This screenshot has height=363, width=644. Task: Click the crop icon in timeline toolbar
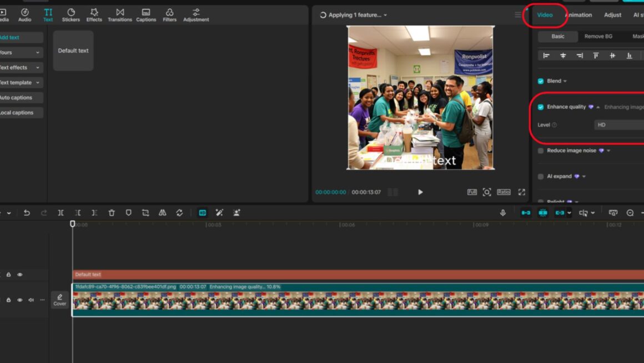(145, 213)
